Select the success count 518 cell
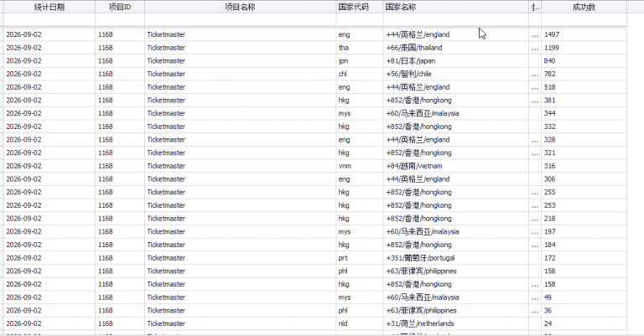Screen dimensions: 644x336 [x=584, y=87]
